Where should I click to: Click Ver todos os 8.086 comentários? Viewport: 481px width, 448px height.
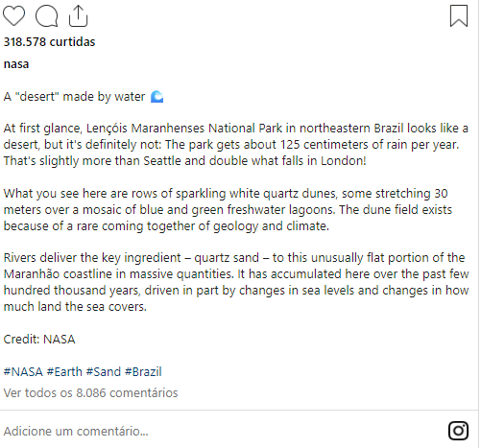[x=90, y=392]
